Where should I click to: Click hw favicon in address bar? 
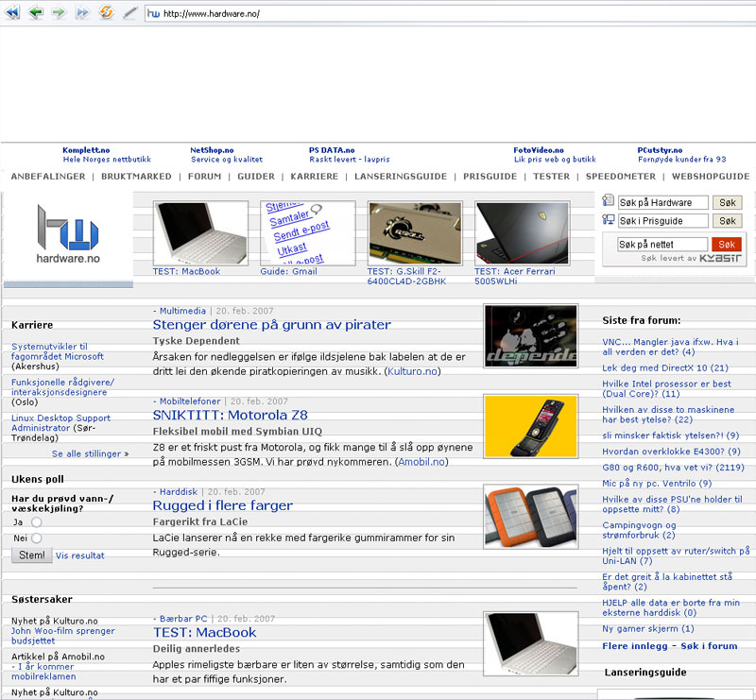(153, 13)
